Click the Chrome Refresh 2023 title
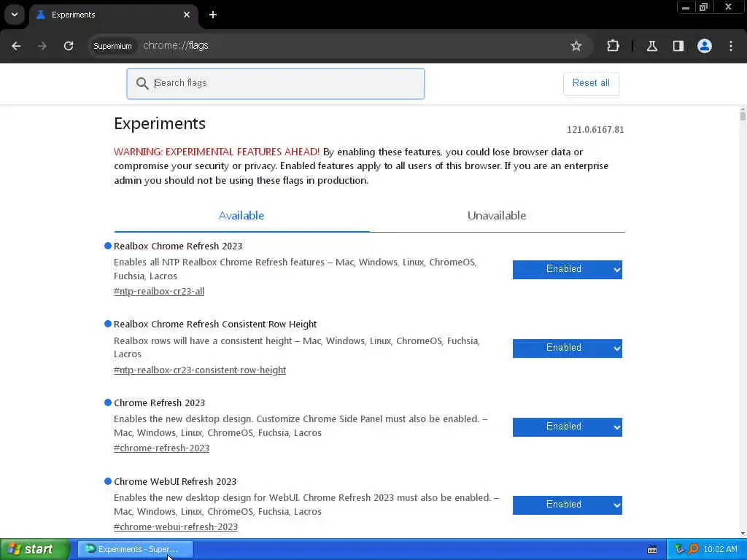 159,402
